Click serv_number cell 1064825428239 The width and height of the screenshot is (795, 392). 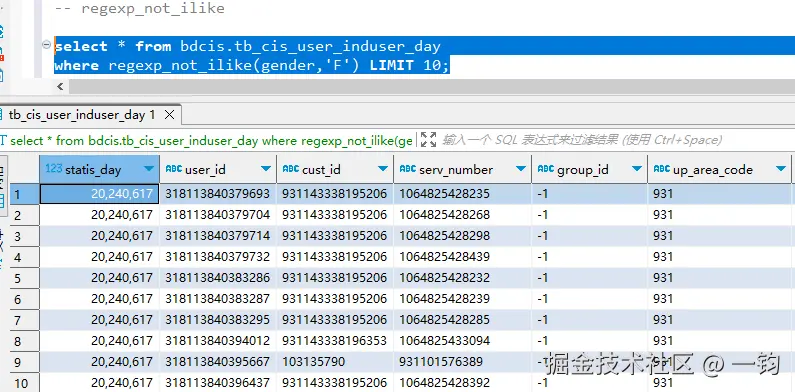(x=462, y=299)
